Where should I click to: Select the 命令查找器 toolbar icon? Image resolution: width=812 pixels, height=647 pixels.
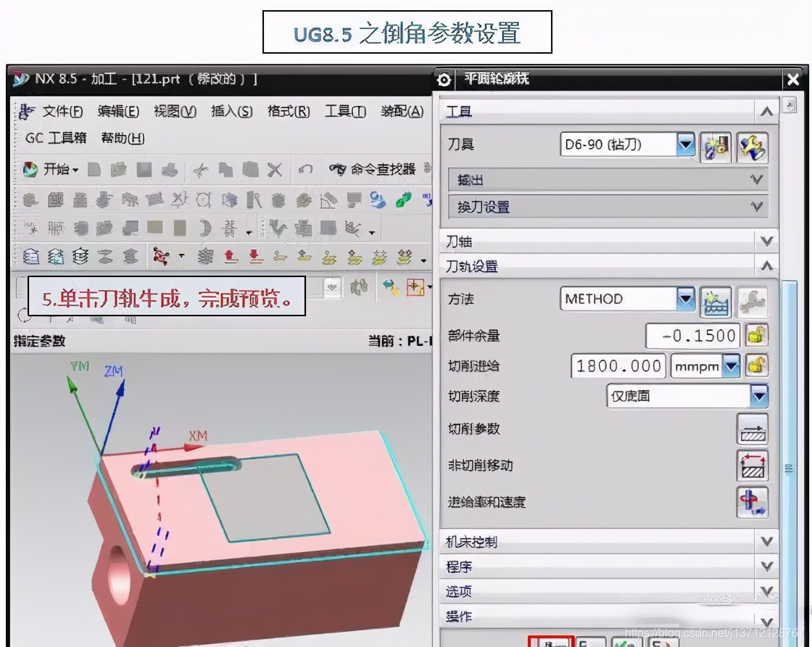tap(338, 169)
